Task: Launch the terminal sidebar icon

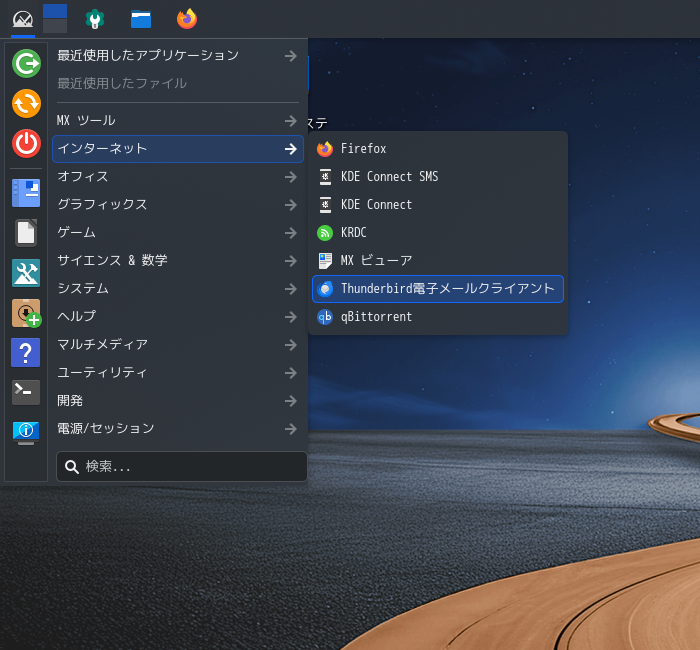Action: point(26,392)
